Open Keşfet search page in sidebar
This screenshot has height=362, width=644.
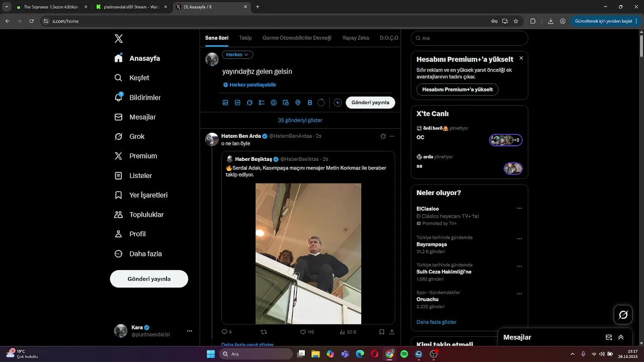click(x=132, y=78)
